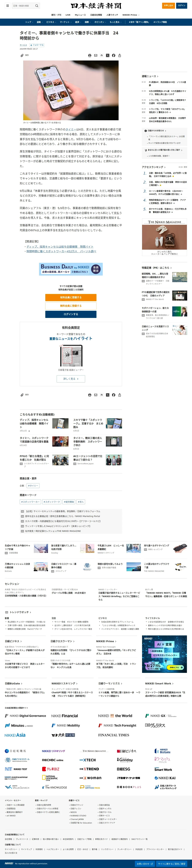This screenshot has height=868, width=192.
Task: Click the 有料会員に登録する button
Action: point(71,298)
